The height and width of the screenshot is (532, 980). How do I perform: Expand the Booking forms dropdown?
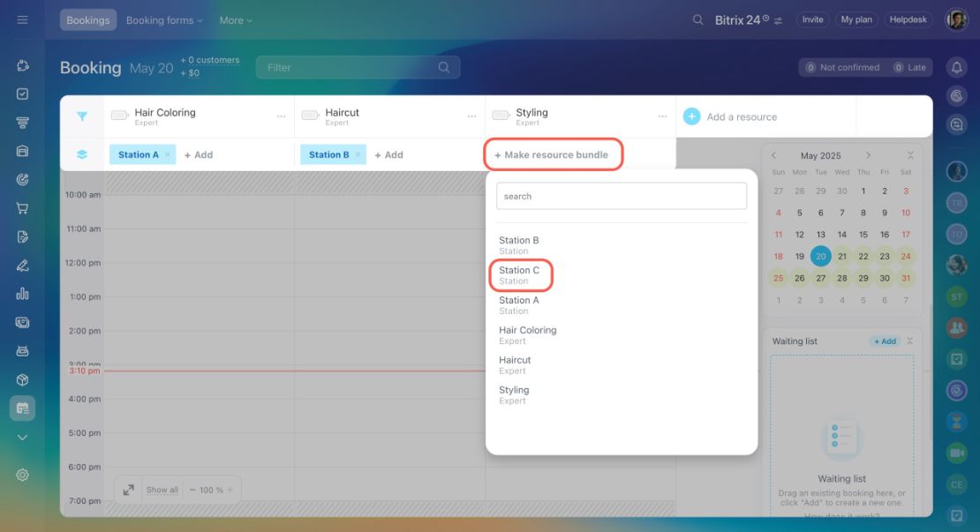pyautogui.click(x=164, y=20)
